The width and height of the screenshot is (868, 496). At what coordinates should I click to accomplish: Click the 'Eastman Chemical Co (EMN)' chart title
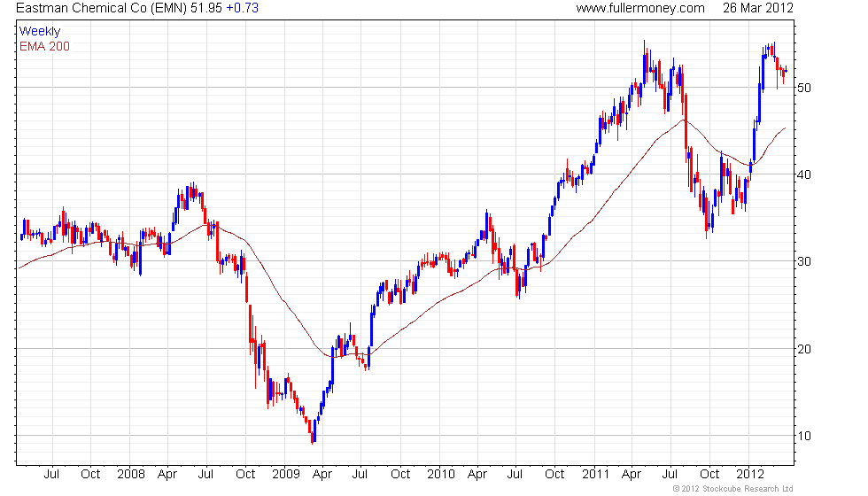(x=101, y=8)
